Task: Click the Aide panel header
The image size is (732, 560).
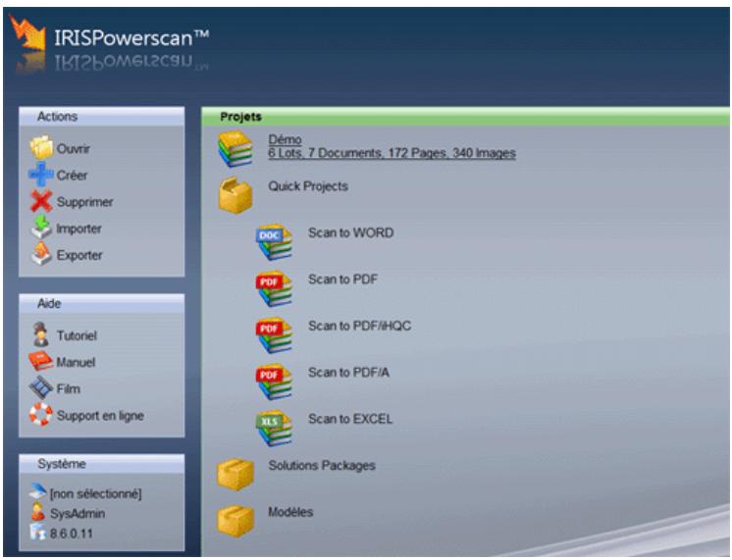Action: (x=101, y=303)
